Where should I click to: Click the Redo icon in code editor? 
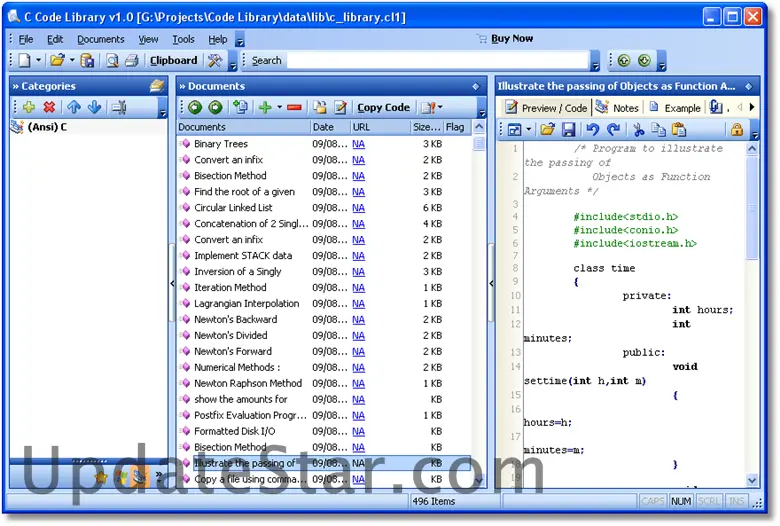(x=613, y=130)
